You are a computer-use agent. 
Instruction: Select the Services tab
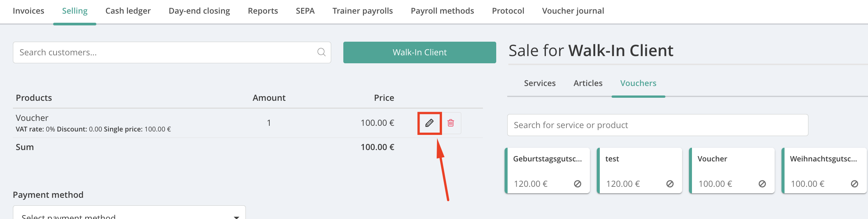pyautogui.click(x=539, y=83)
